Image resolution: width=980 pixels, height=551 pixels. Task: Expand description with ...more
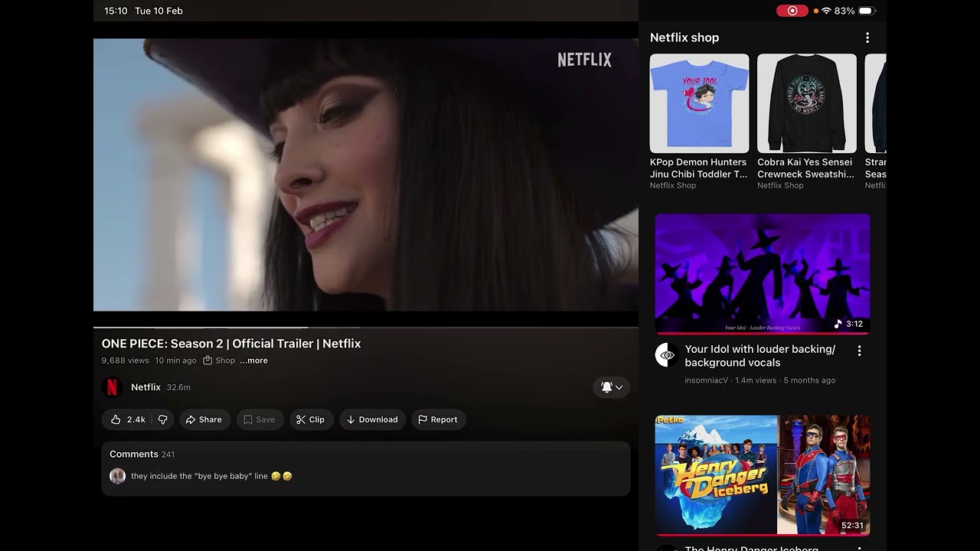click(253, 360)
